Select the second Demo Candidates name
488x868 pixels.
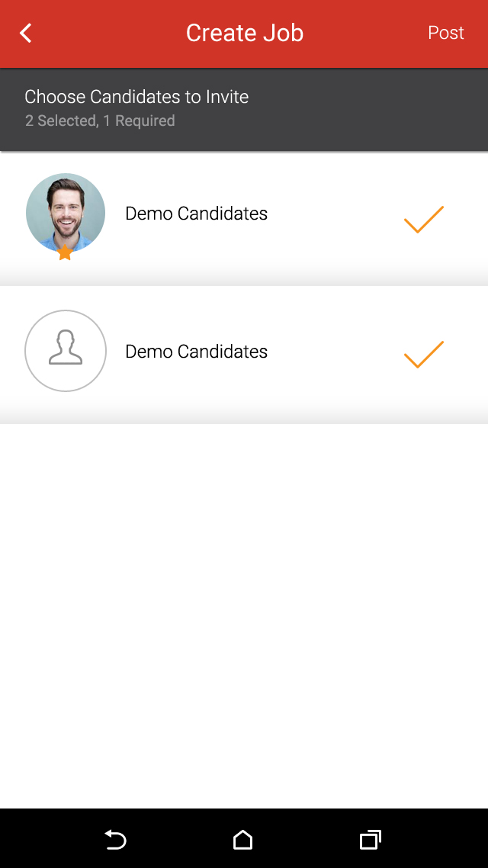(x=196, y=352)
